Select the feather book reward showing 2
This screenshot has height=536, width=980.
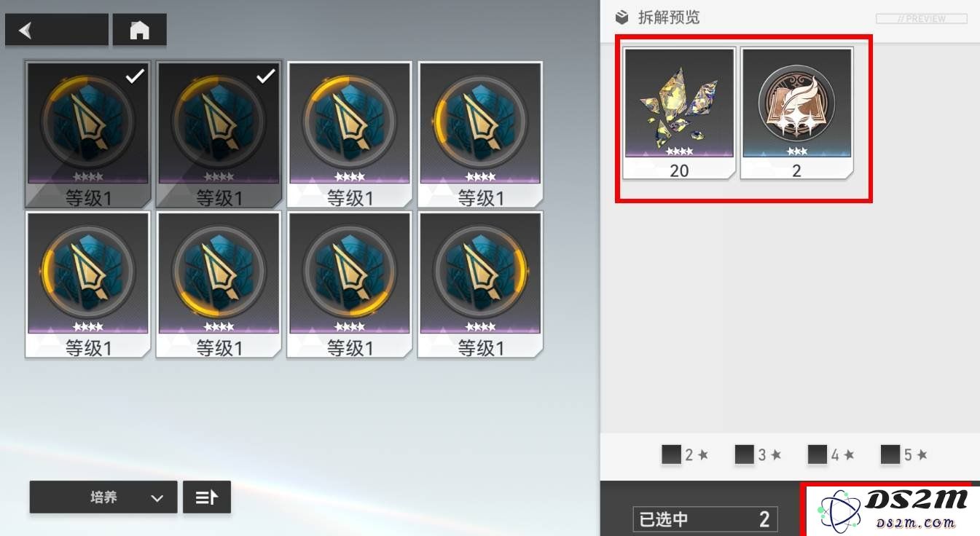[796, 114]
